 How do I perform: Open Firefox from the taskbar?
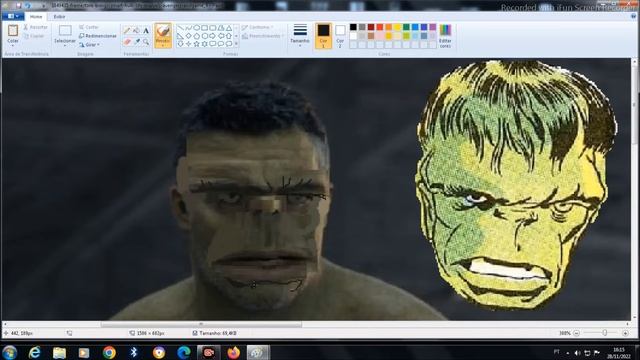tap(233, 352)
